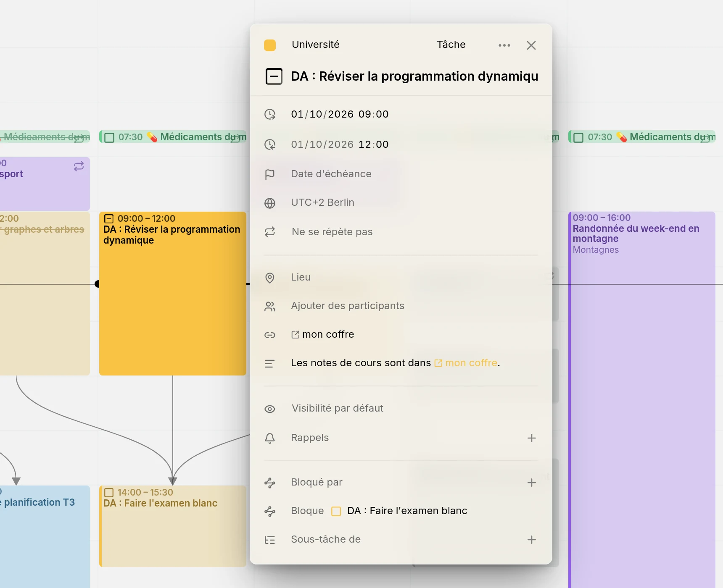
Task: Open the Université calendar selector
Action: tap(315, 45)
